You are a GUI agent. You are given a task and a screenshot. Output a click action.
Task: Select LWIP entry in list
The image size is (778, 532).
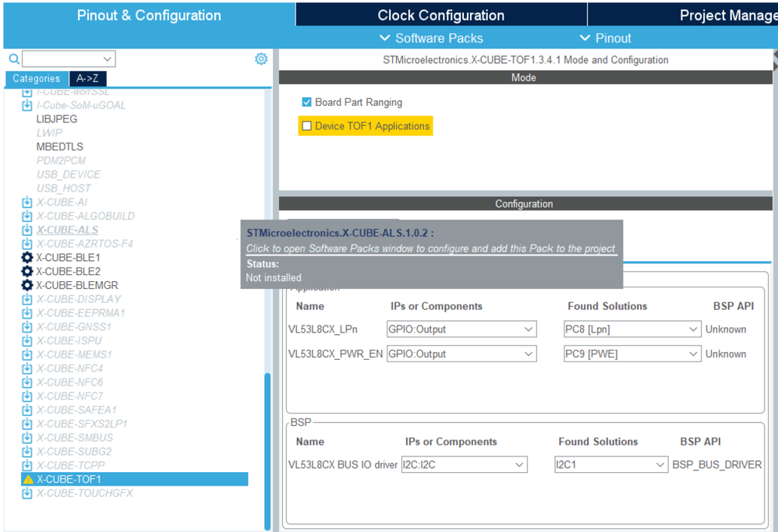pyautogui.click(x=49, y=133)
